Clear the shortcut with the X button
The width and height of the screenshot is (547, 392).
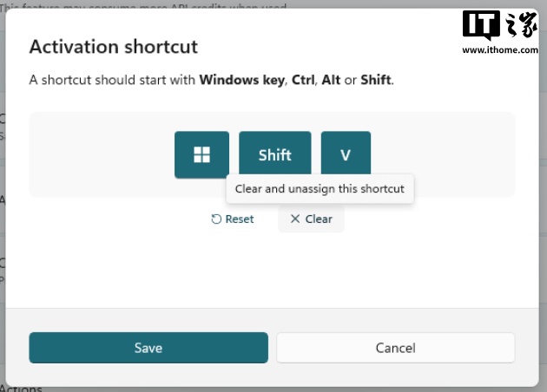click(311, 219)
